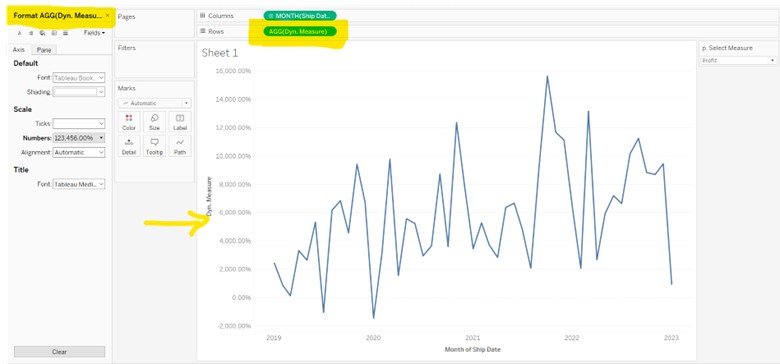Open the Select Measure parameter dropdown
780x364 pixels.
[x=738, y=60]
